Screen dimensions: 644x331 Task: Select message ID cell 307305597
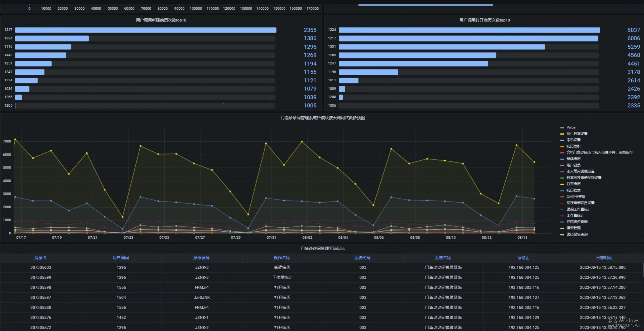[x=41, y=298]
